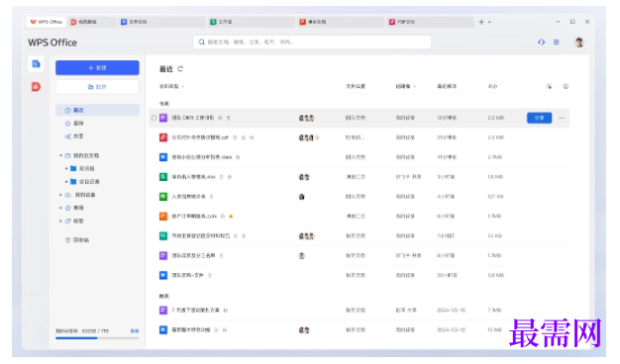620x364 pixels.
Task: Click the blue 分享 button on the first row
Action: click(540, 118)
